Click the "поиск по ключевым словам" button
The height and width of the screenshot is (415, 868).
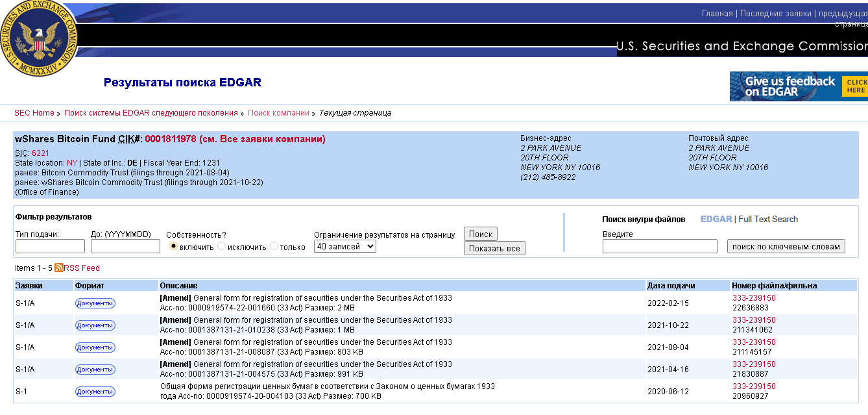(x=786, y=246)
